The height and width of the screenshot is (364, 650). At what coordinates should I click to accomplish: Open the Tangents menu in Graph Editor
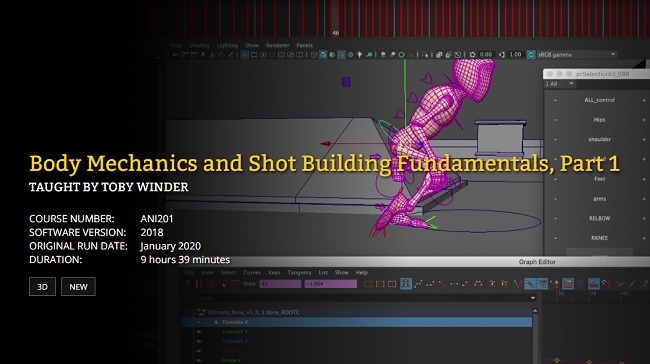click(x=299, y=272)
